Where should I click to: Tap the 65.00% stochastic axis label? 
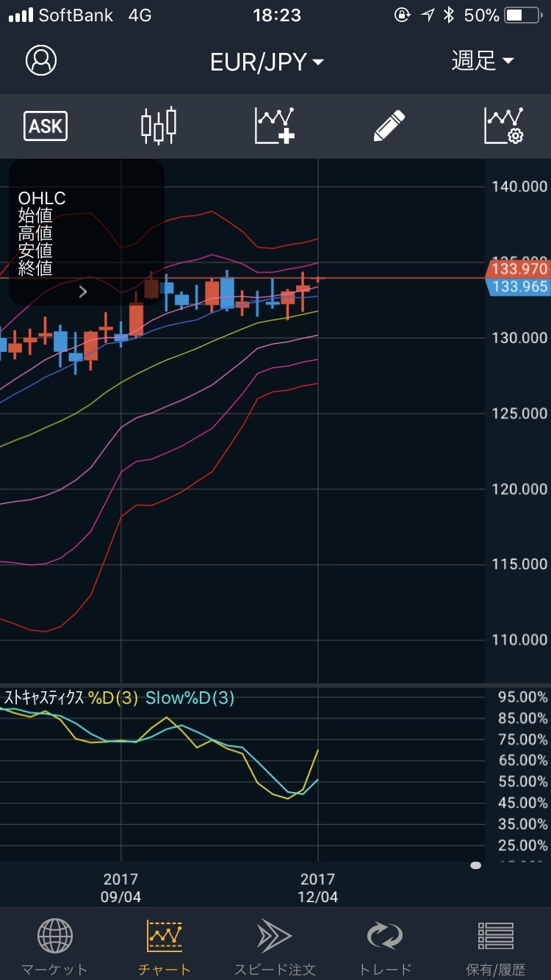[x=523, y=760]
